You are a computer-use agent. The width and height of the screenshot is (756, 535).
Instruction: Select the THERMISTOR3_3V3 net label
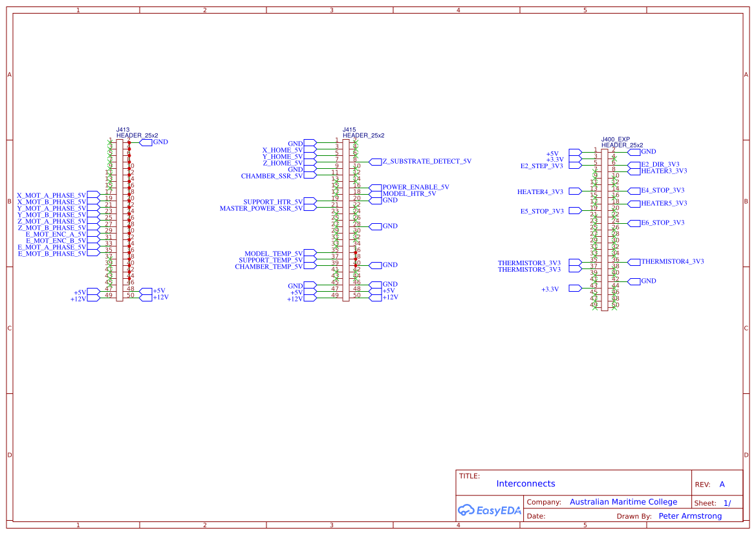click(530, 263)
